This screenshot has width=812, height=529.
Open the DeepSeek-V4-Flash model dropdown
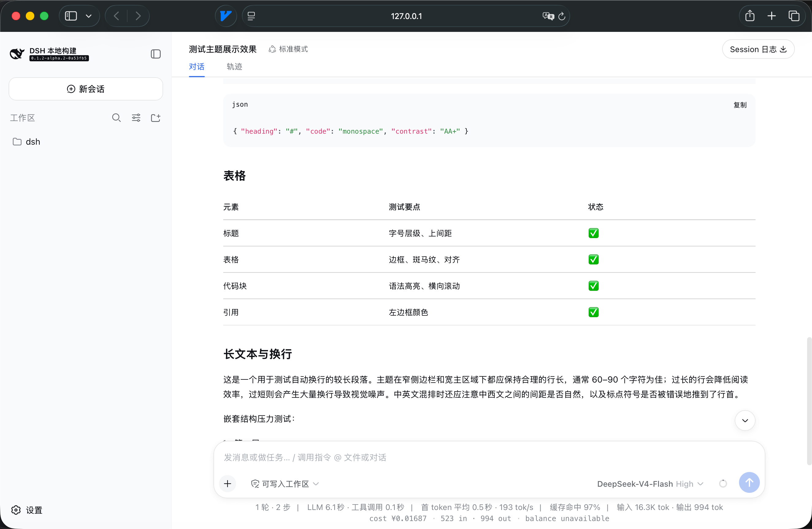pyautogui.click(x=650, y=484)
